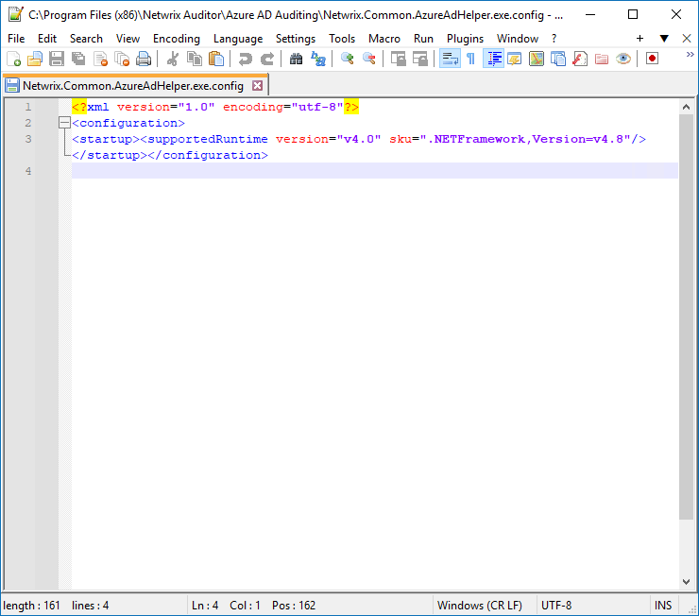This screenshot has height=616, width=699.
Task: Toggle Show All Characters pilcrow icon
Action: tap(470, 59)
